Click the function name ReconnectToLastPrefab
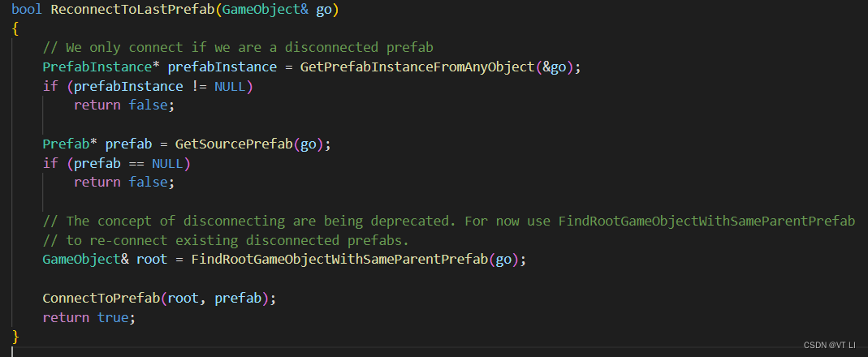The image size is (868, 357). point(133,10)
